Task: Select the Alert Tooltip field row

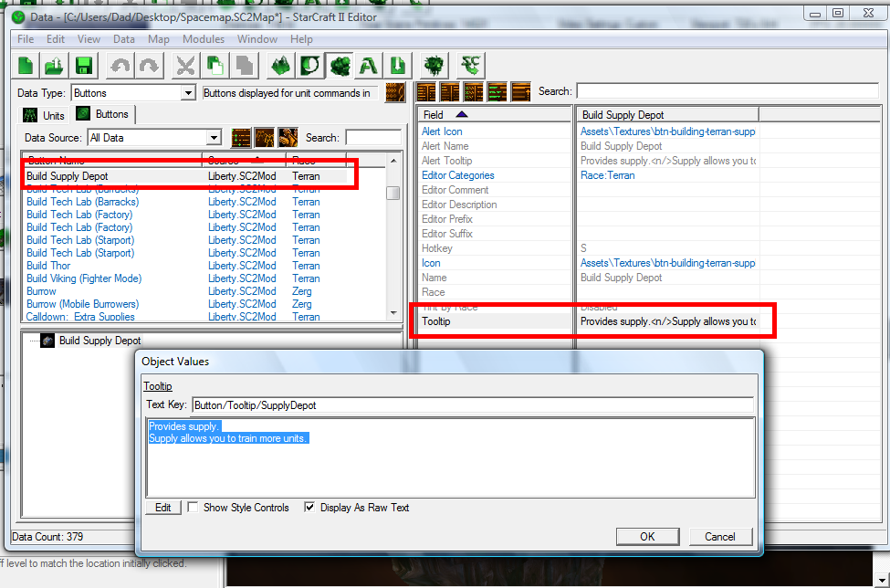Action: point(588,161)
